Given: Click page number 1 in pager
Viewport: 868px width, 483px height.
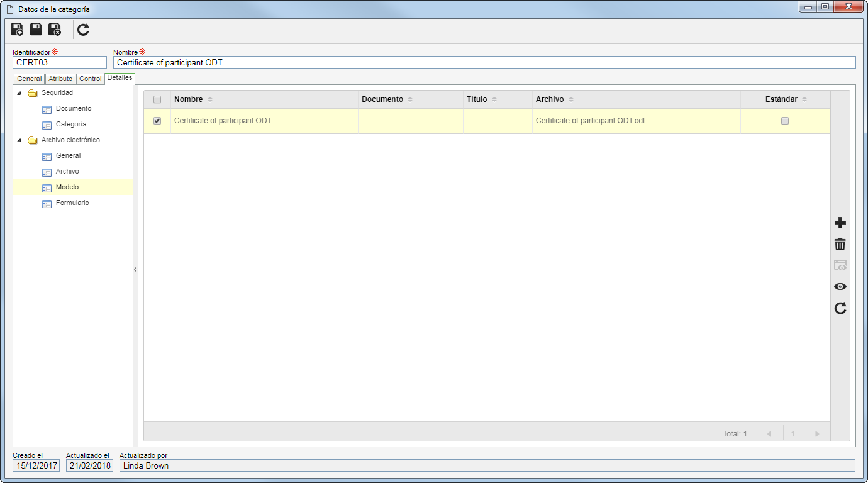Looking at the screenshot, I should coord(793,434).
